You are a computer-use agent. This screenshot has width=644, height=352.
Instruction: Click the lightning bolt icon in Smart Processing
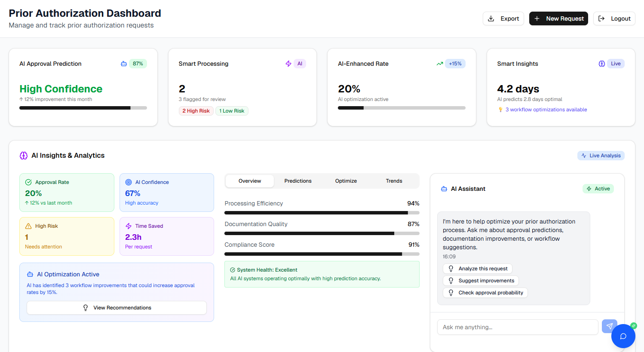coord(288,64)
